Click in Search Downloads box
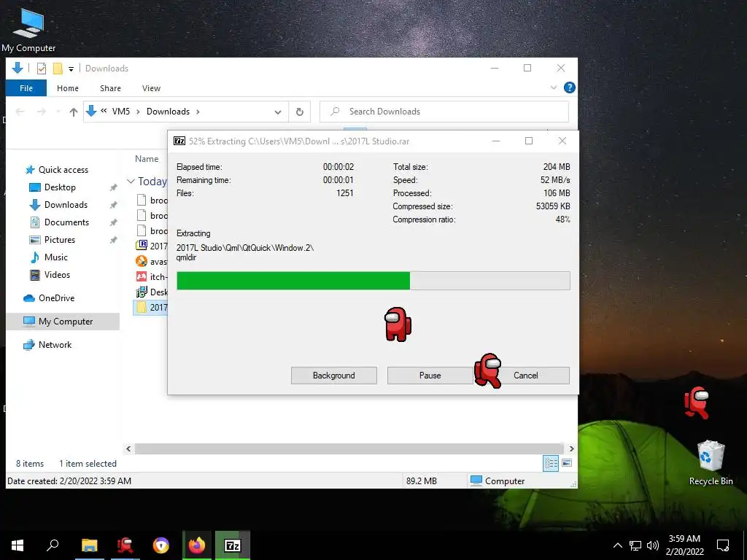 point(444,112)
